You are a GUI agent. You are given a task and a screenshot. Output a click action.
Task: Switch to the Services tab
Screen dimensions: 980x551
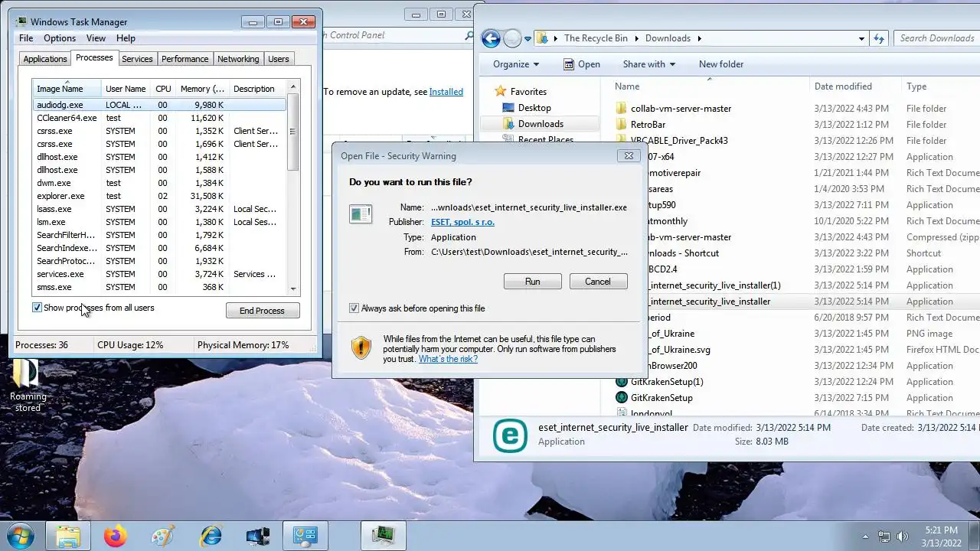pyautogui.click(x=137, y=59)
